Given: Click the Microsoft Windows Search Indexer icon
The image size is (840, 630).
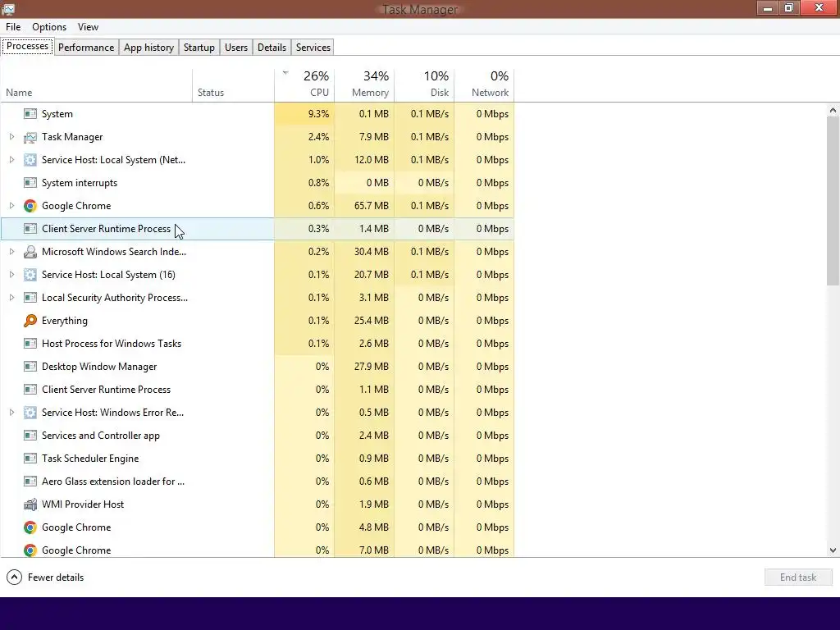Looking at the screenshot, I should click(30, 252).
